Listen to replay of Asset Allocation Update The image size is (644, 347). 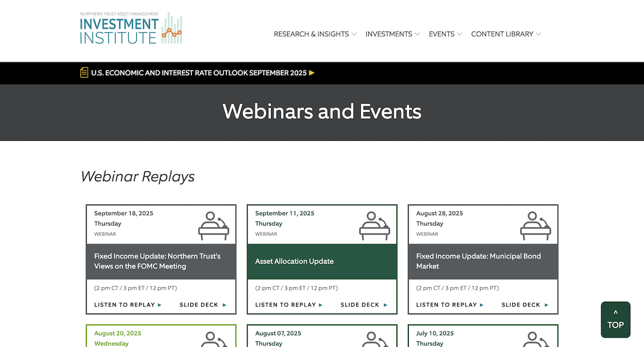pyautogui.click(x=286, y=305)
